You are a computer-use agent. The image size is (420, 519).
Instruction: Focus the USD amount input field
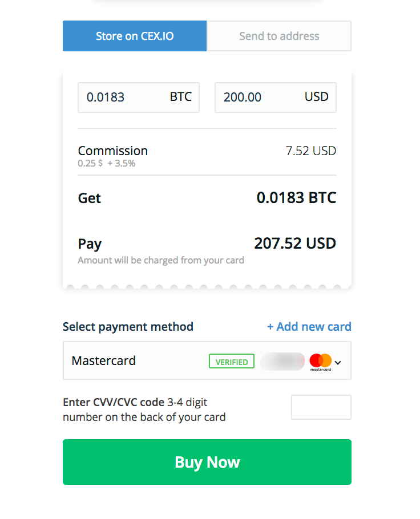coord(257,97)
